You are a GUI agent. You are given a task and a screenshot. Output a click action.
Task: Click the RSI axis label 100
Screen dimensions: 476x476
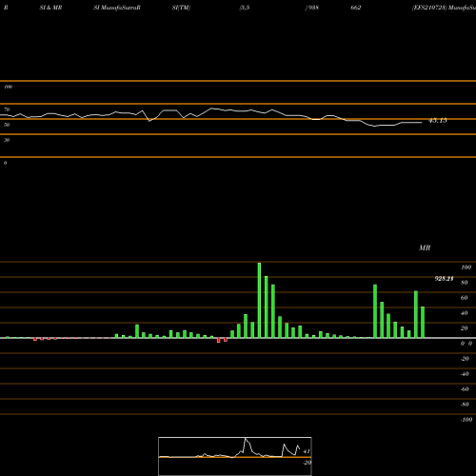8,87
